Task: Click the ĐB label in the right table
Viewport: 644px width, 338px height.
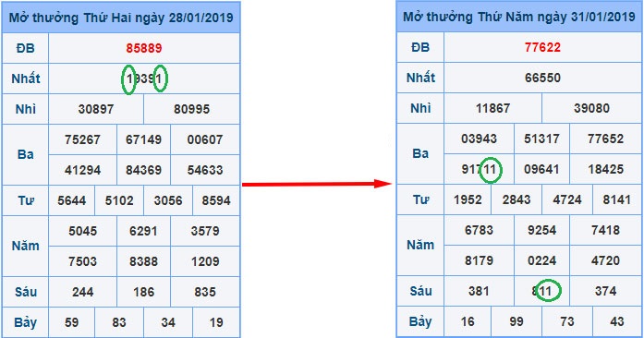Action: pyautogui.click(x=420, y=47)
